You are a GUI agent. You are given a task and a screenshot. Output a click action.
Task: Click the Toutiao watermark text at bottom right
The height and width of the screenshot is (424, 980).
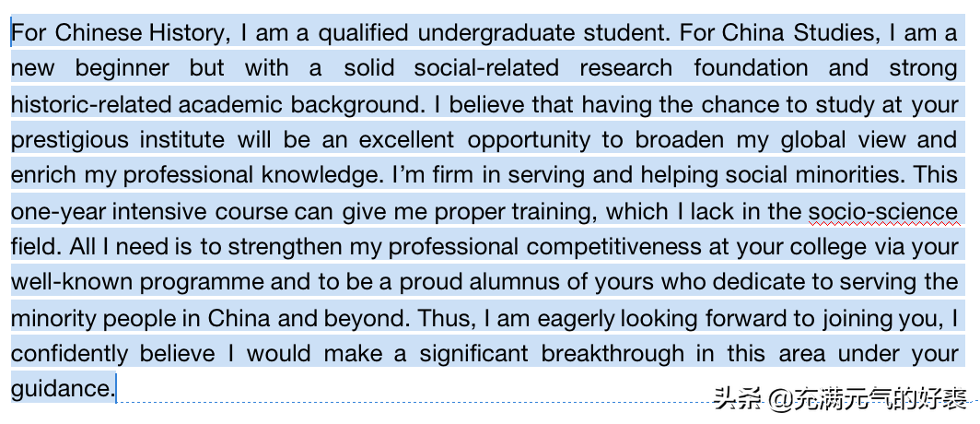[x=840, y=400]
